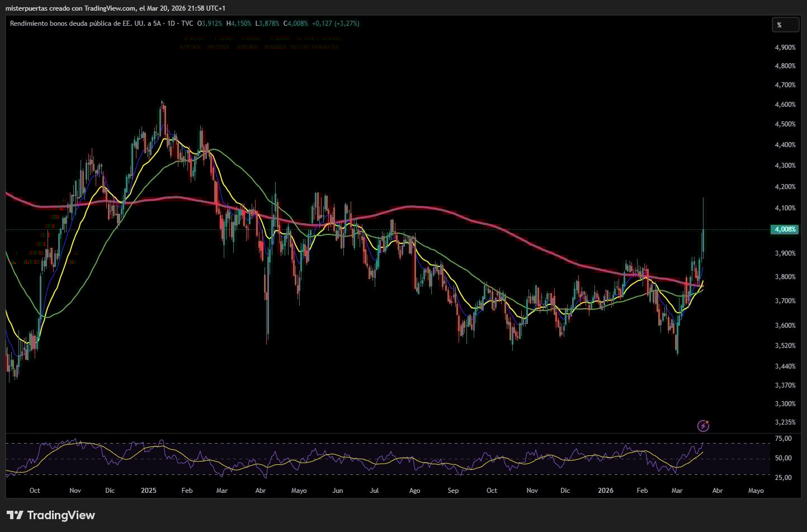807x532 pixels.
Task: Click the Jun label on time axis
Action: (337, 491)
